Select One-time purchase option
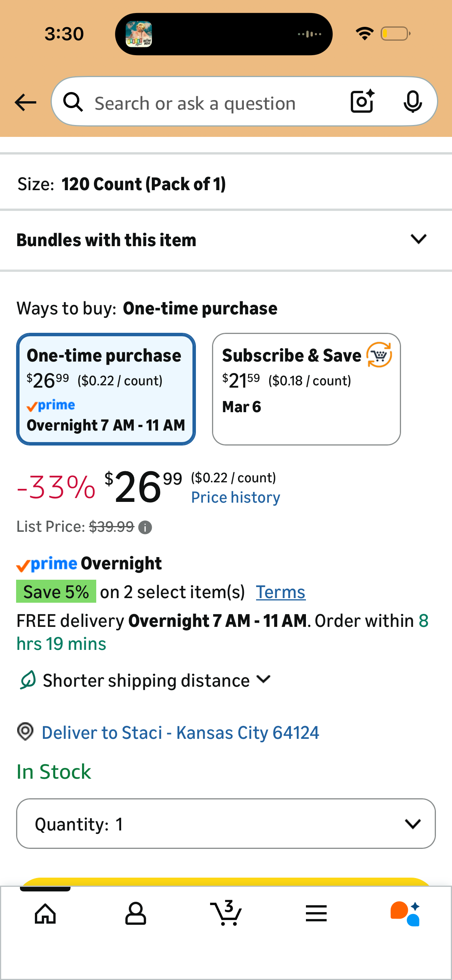 pyautogui.click(x=106, y=389)
